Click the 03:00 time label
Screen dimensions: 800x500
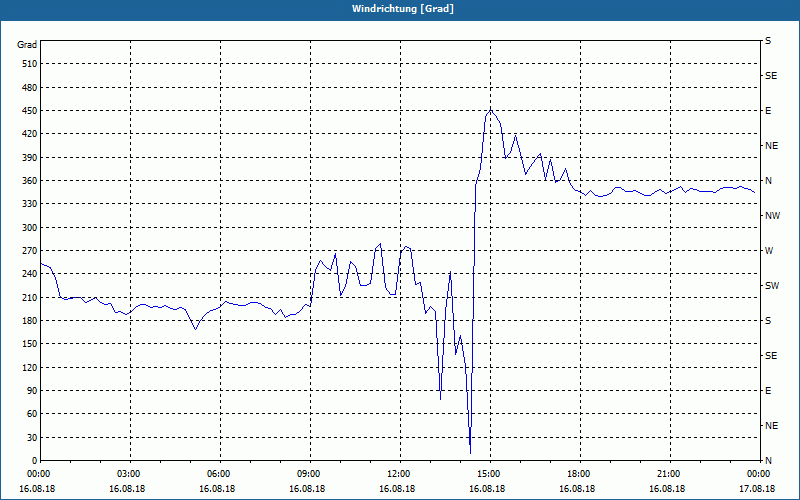click(127, 474)
